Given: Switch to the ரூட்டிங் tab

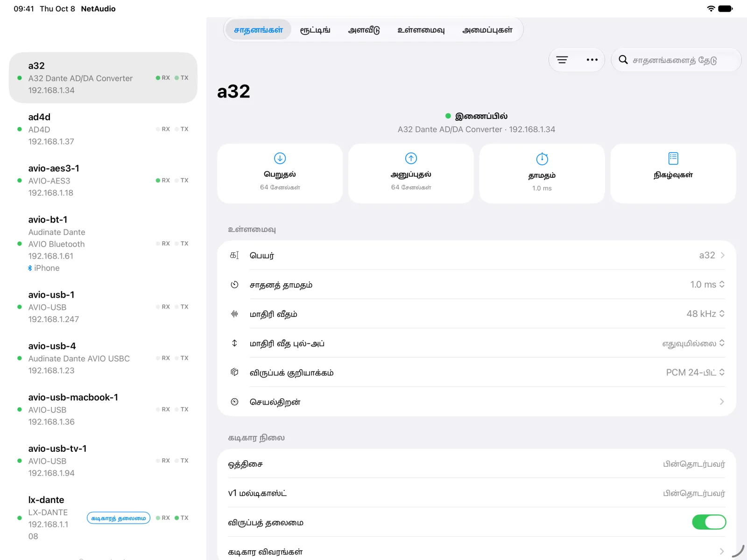Looking at the screenshot, I should [315, 30].
